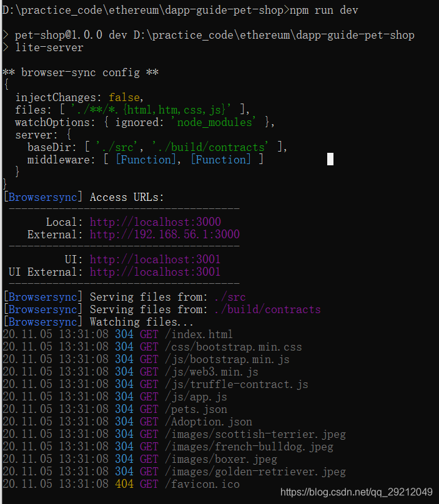
Task: Click the /favicon.ico log entry
Action: pyautogui.click(x=121, y=484)
